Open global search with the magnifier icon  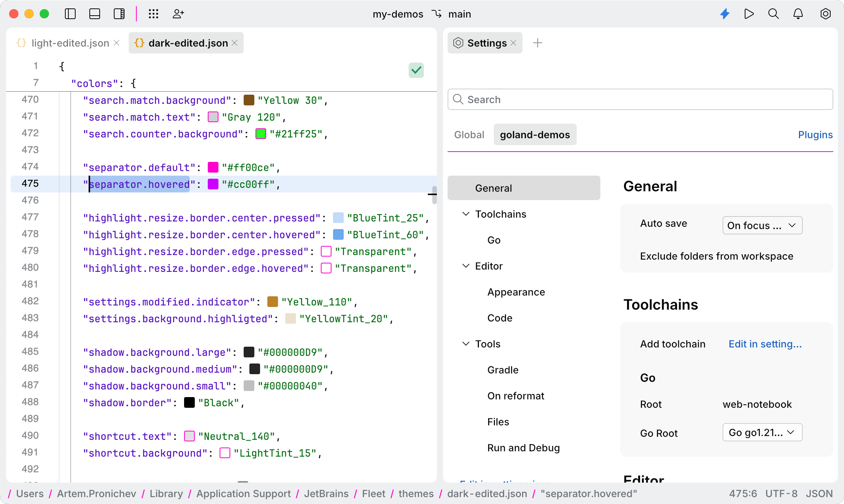(x=773, y=14)
